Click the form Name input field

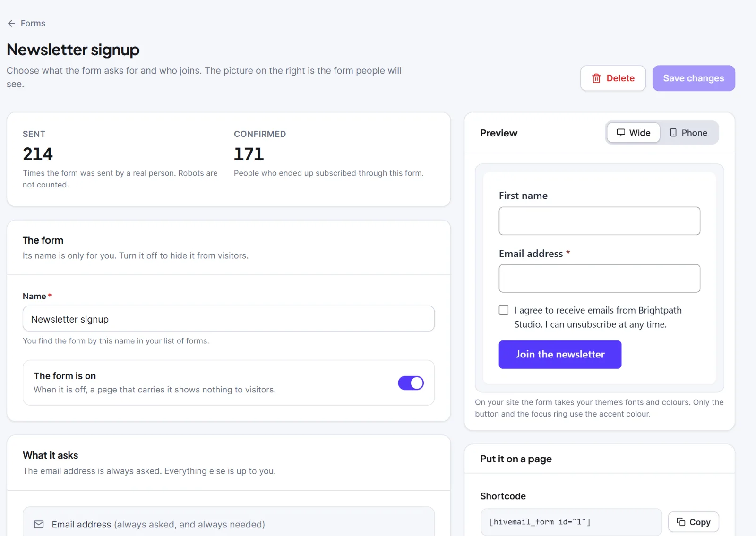[229, 319]
